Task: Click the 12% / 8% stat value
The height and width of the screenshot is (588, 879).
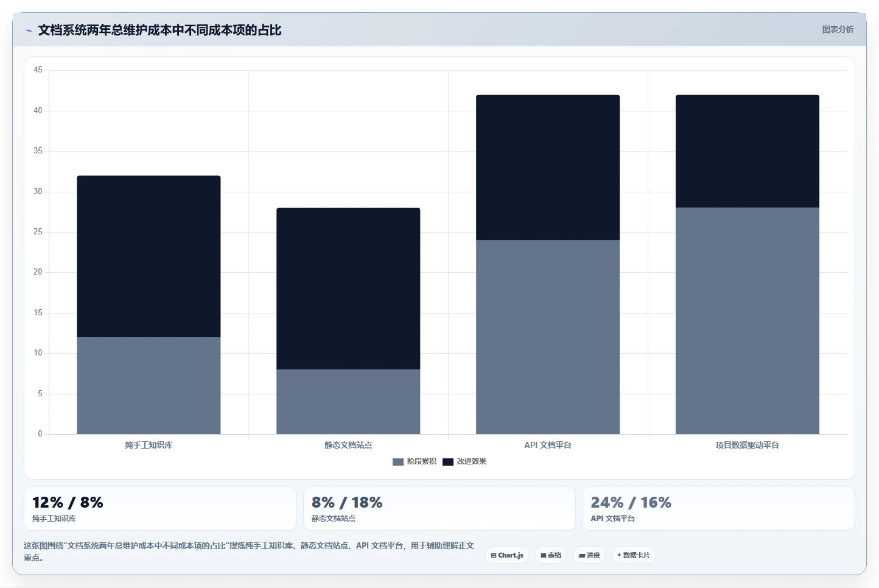Action: click(68, 503)
